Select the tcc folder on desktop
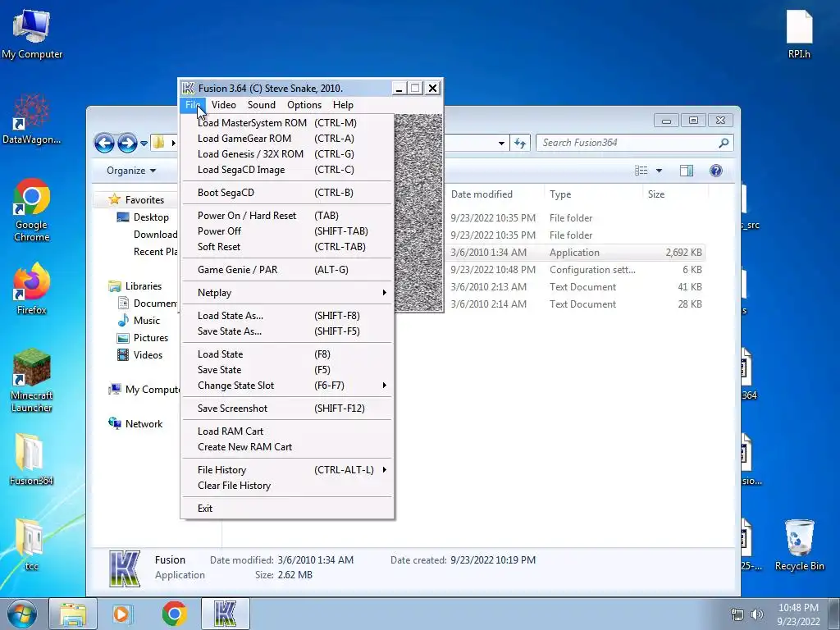840x630 pixels. 32,545
